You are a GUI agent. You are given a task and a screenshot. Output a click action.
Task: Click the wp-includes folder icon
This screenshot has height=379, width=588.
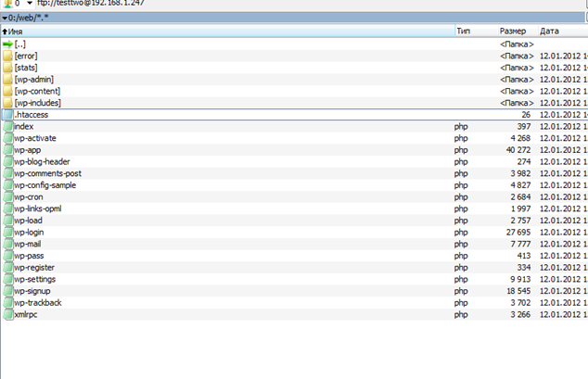point(7,103)
